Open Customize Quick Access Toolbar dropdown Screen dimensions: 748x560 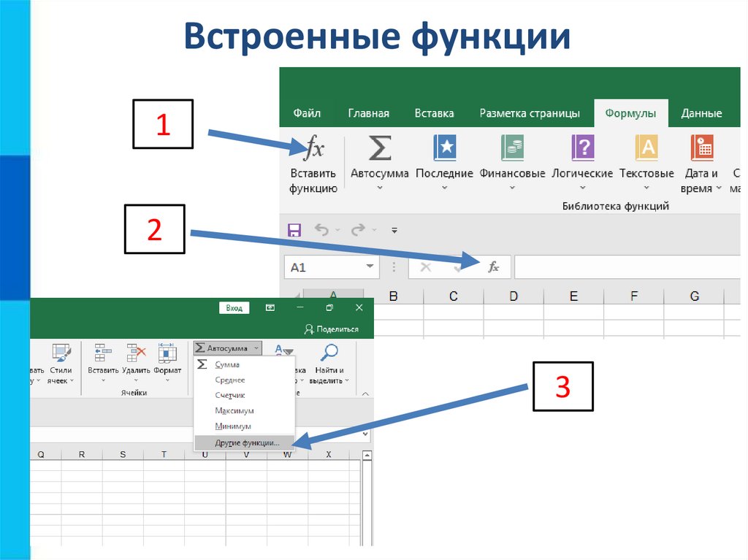tap(394, 231)
